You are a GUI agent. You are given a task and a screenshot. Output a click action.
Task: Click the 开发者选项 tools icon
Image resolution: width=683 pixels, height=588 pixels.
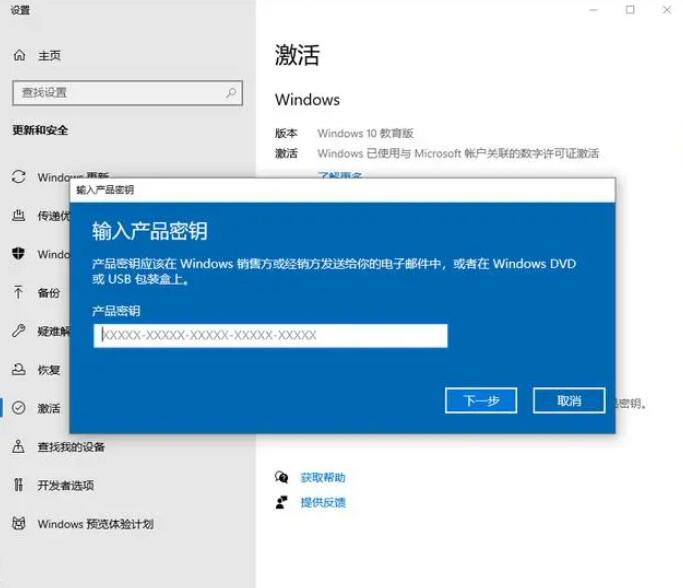click(x=18, y=484)
